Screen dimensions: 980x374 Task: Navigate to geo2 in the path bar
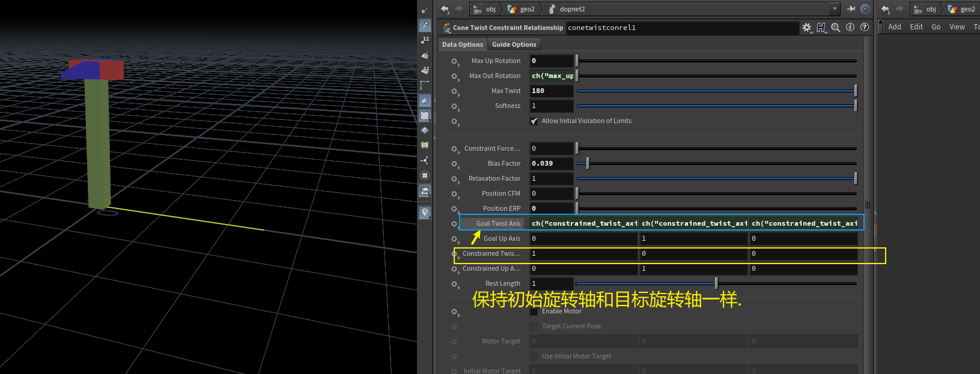coord(522,9)
